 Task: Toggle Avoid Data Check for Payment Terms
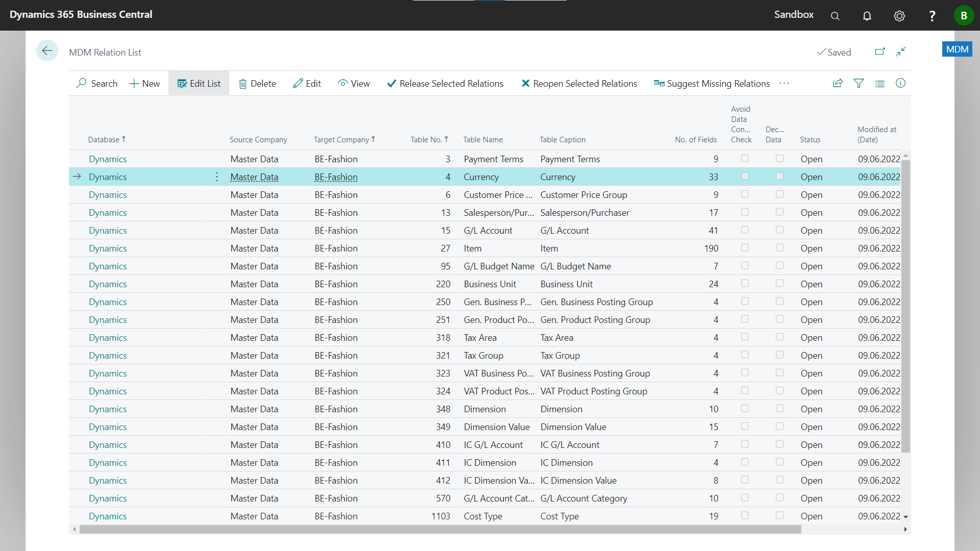click(x=745, y=158)
